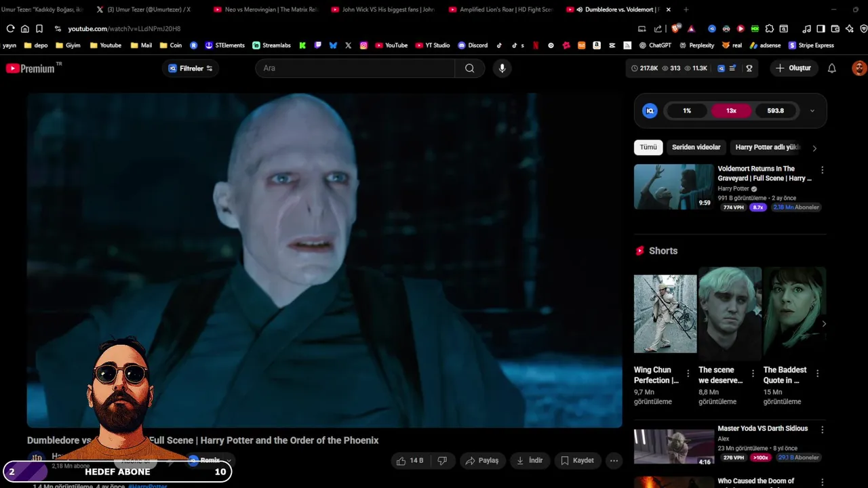Select the Seriden videolar chip

pyautogui.click(x=696, y=147)
